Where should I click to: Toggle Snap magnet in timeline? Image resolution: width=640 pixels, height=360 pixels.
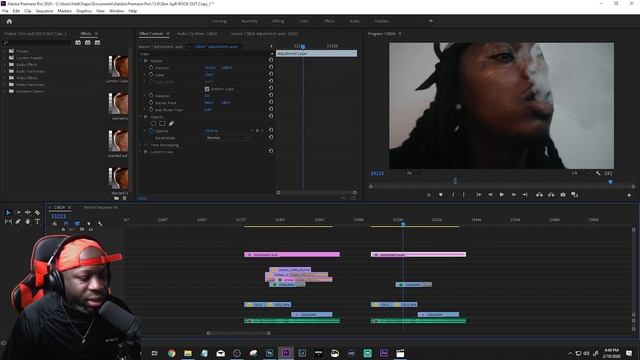pos(66,224)
